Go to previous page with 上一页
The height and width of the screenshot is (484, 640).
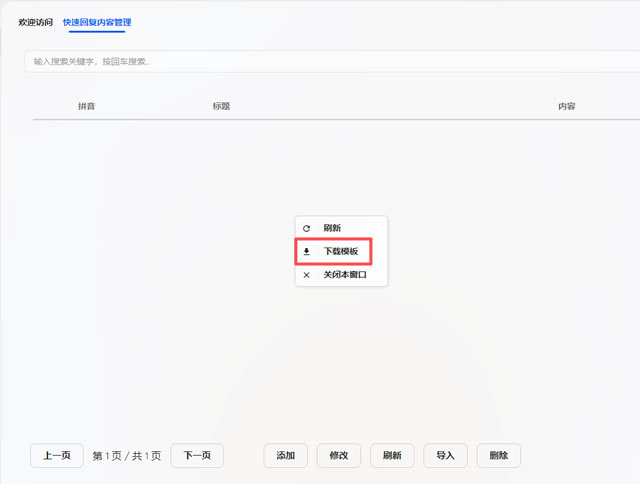[57, 456]
